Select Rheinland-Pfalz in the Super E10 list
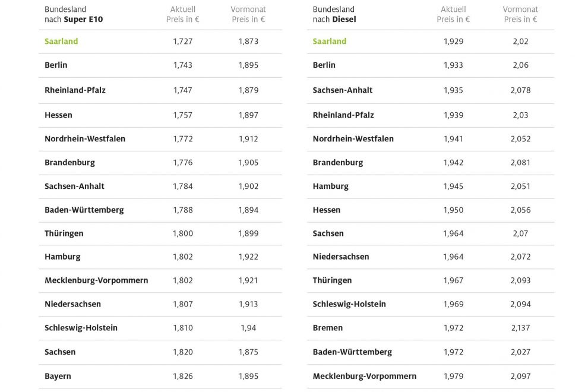588x392 pixels. tap(75, 90)
